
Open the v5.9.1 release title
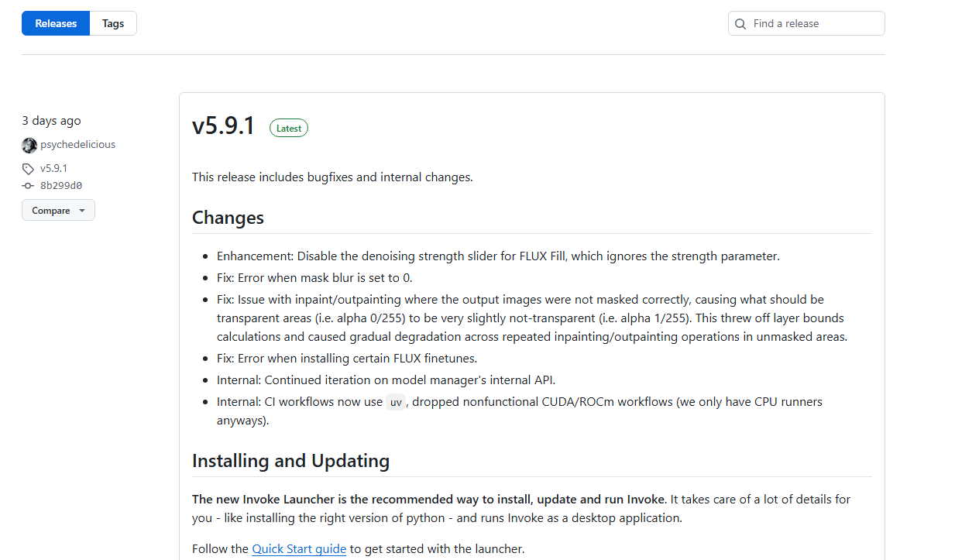click(x=223, y=125)
